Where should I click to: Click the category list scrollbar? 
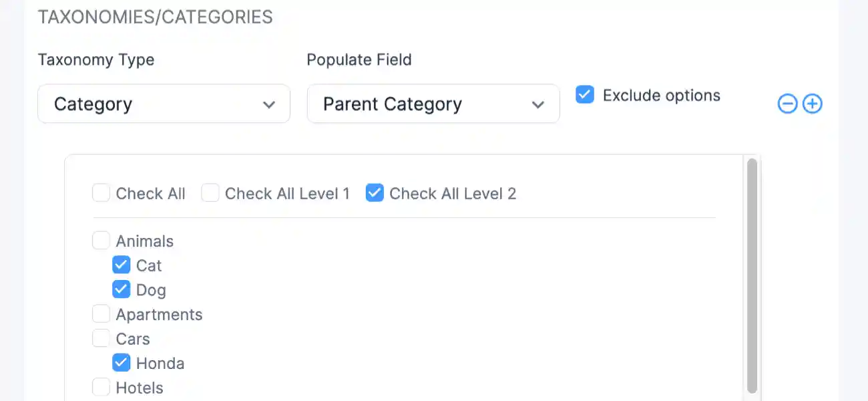752,274
